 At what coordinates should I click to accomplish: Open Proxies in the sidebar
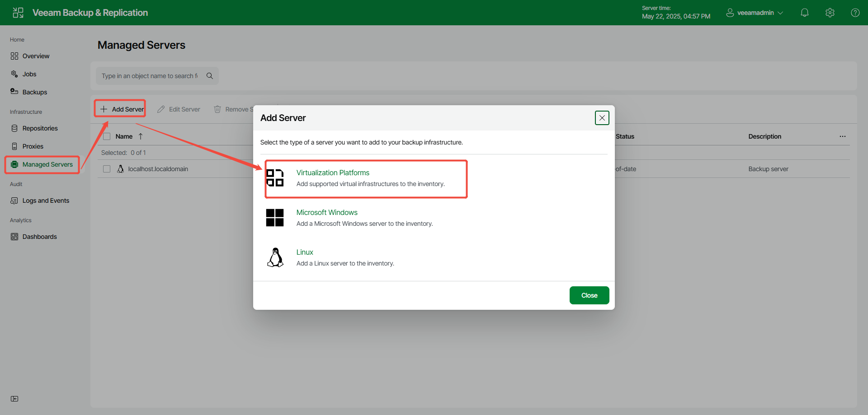pos(33,146)
